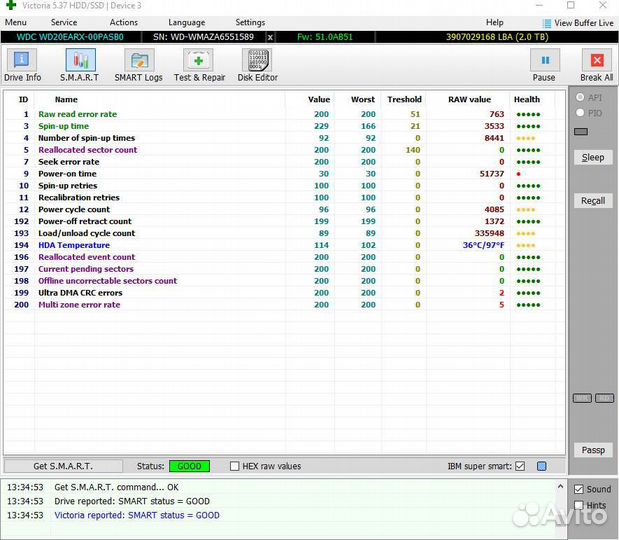Switch to Test & Repair
This screenshot has height=540, width=619.
coord(199,65)
